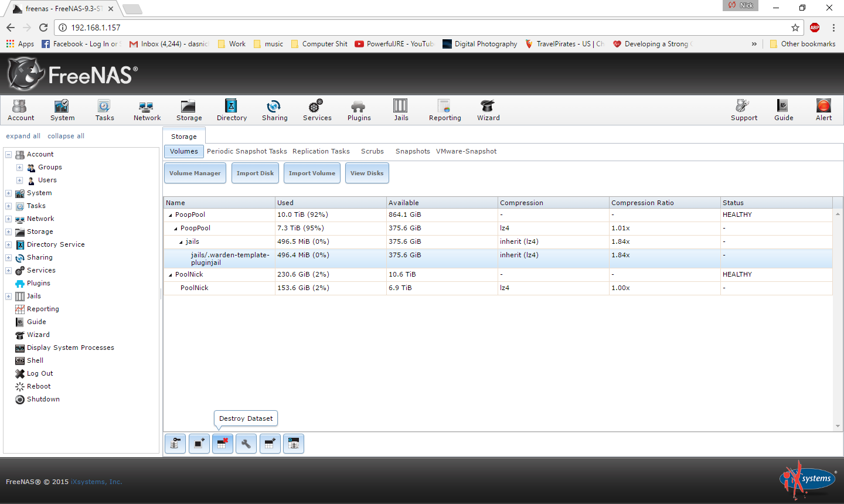Open Chrome's three-dot menu
The height and width of the screenshot is (504, 844).
(x=833, y=28)
